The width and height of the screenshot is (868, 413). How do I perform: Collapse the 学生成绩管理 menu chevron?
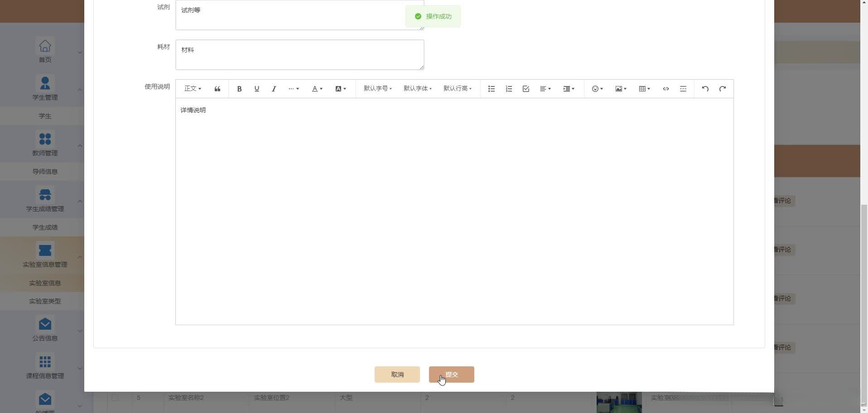pyautogui.click(x=80, y=201)
